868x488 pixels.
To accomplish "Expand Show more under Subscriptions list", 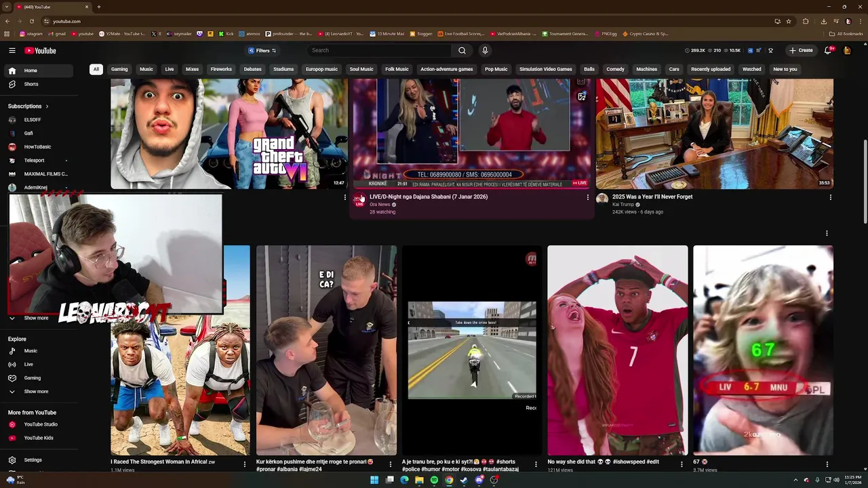I will coord(37,318).
